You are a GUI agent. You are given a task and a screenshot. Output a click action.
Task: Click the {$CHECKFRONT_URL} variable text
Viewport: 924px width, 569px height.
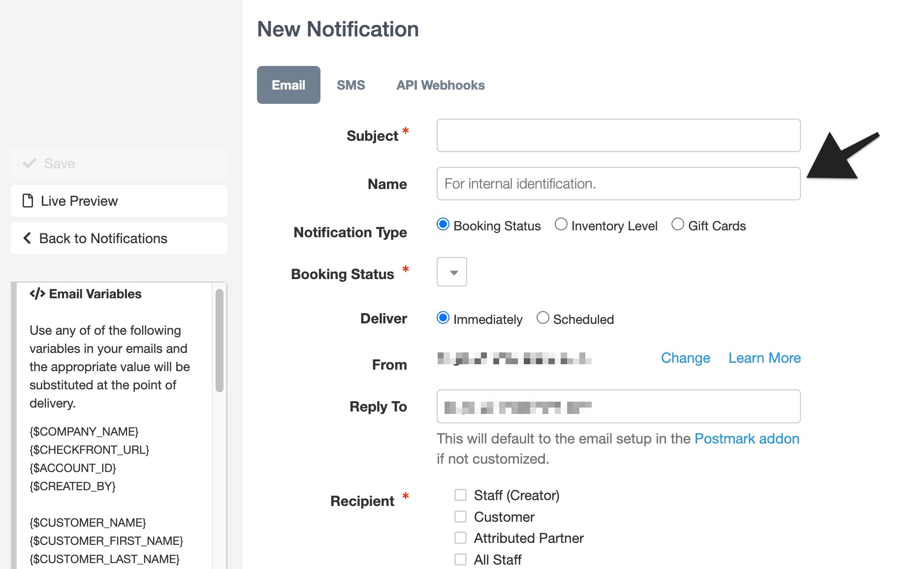(x=90, y=450)
